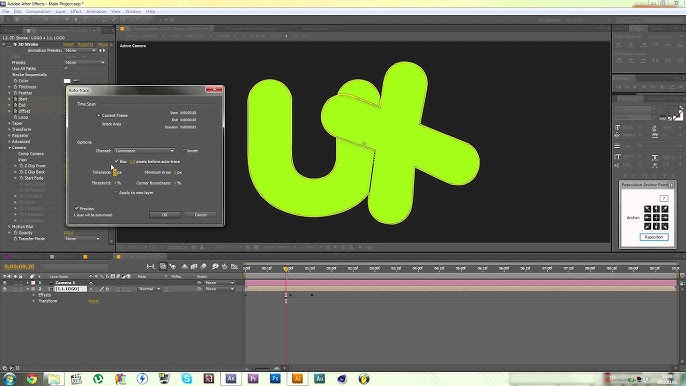This screenshot has width=686, height=386.
Task: Toggle the Preview checkbox
Action: [x=77, y=208]
